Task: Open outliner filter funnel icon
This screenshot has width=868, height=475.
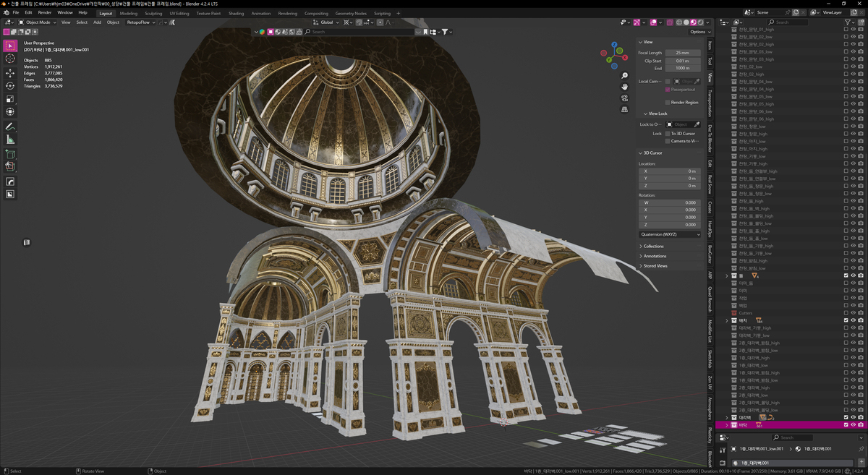Action: coord(848,22)
